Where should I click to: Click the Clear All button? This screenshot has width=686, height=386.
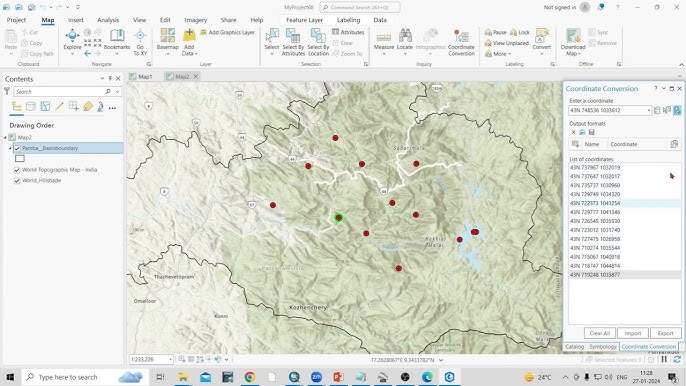[x=599, y=333]
